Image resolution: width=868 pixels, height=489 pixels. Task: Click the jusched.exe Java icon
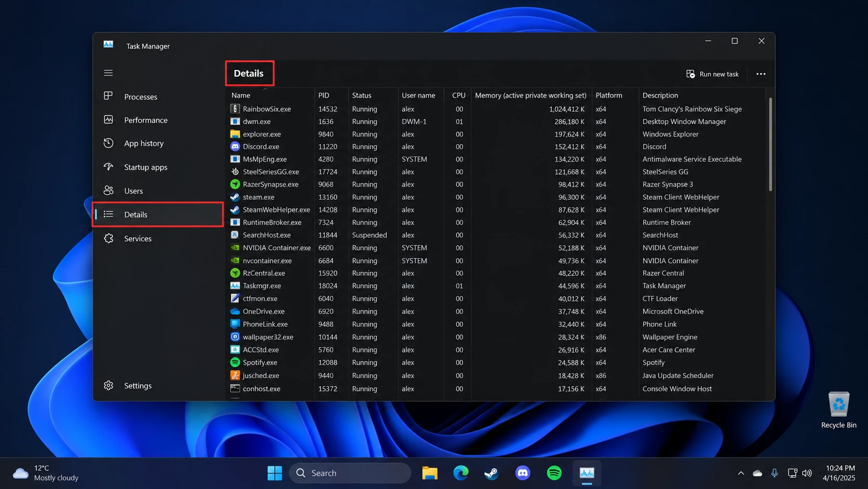235,375
